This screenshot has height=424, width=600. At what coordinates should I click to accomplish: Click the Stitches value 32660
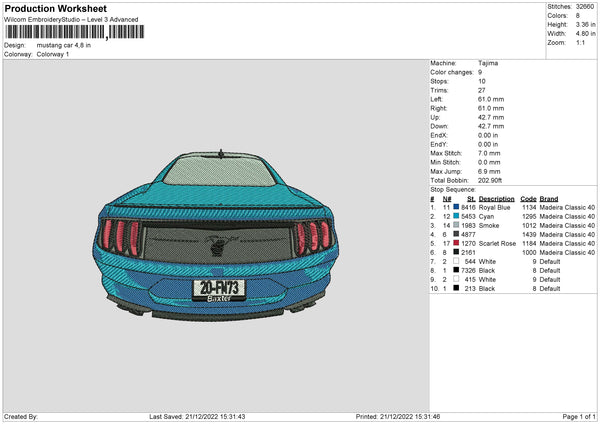coord(585,7)
